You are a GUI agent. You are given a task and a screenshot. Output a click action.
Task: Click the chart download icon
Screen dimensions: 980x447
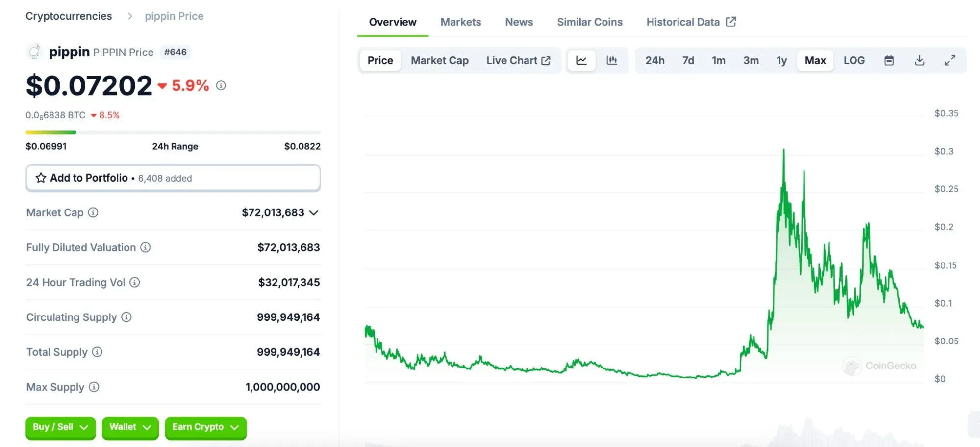tap(920, 60)
